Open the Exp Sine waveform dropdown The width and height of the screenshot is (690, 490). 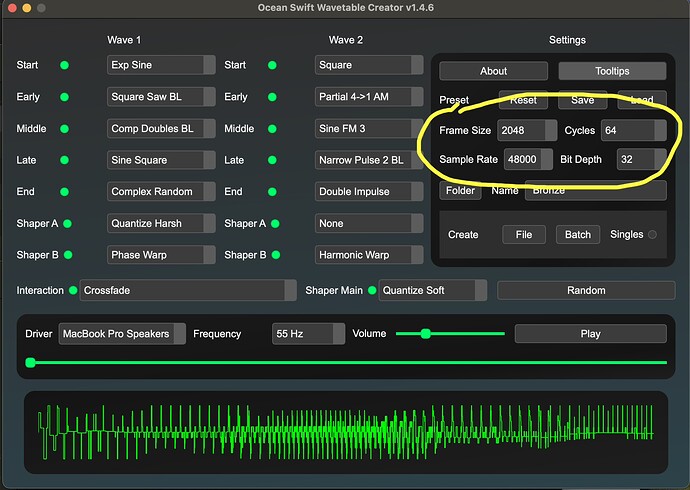pos(161,65)
